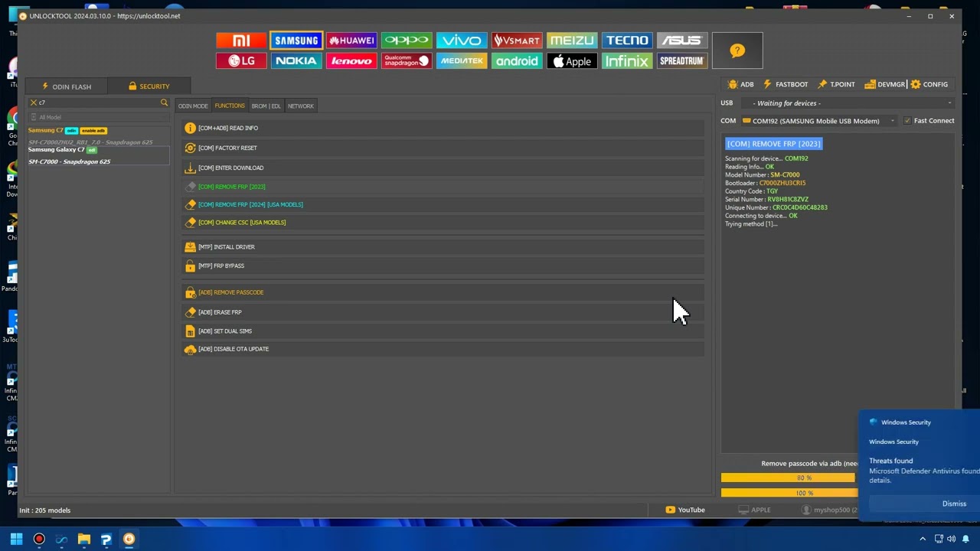Screen dimensions: 980x551
Task: Click the model search input field
Action: pos(98,103)
